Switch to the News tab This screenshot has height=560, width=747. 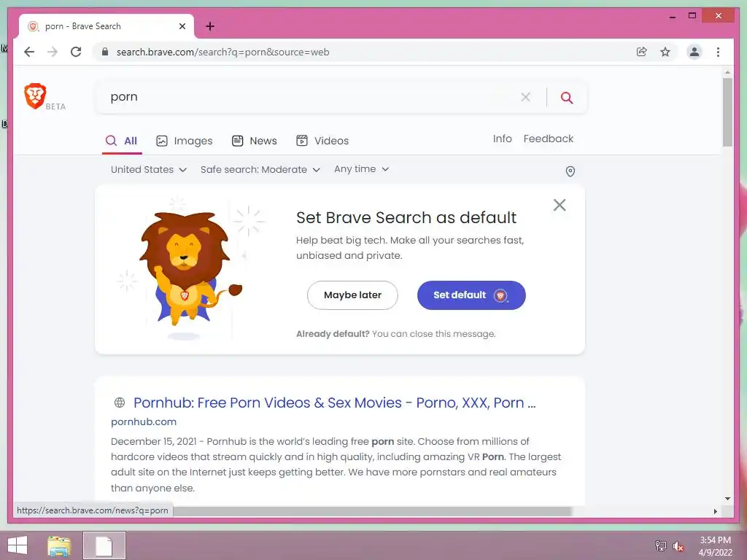pyautogui.click(x=255, y=141)
